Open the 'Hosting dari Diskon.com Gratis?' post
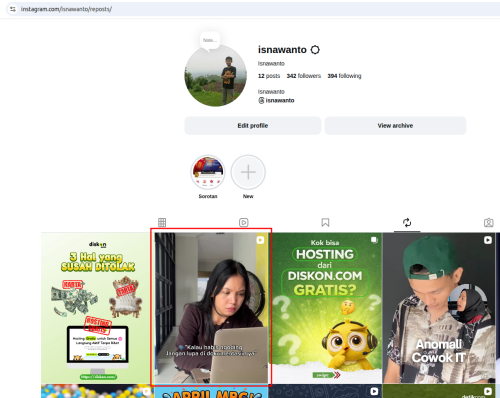The image size is (500, 398). pyautogui.click(x=325, y=308)
